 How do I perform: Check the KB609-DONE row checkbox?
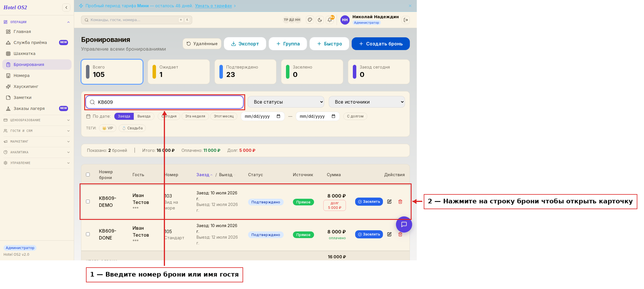point(88,234)
